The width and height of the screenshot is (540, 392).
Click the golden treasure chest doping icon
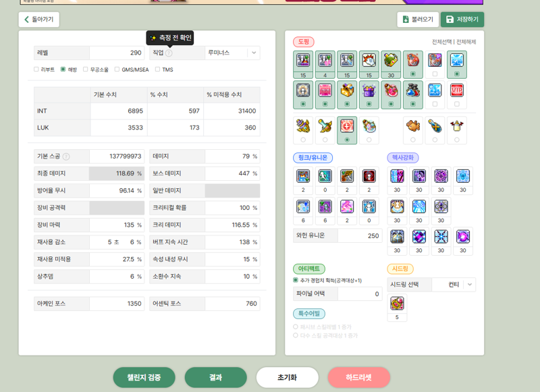tap(347, 90)
